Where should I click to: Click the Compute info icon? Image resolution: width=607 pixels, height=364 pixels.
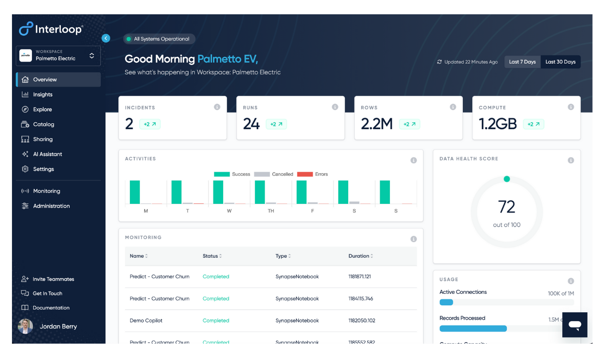coord(571,107)
